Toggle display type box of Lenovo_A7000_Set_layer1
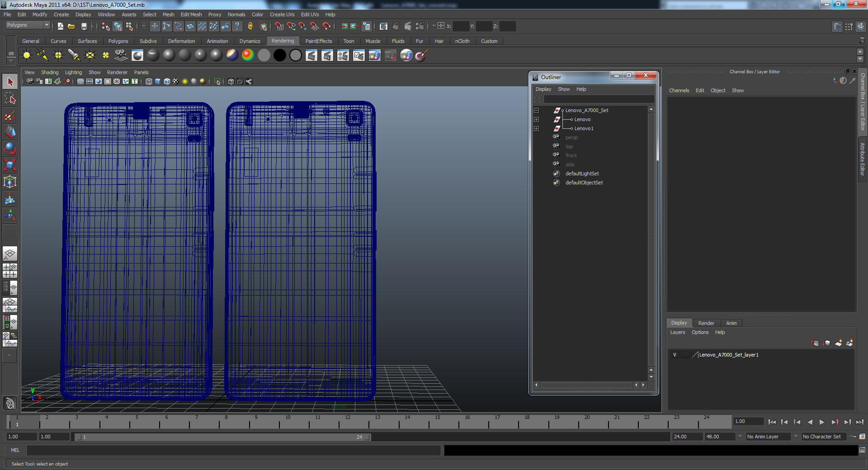The image size is (868, 470). pyautogui.click(x=685, y=355)
